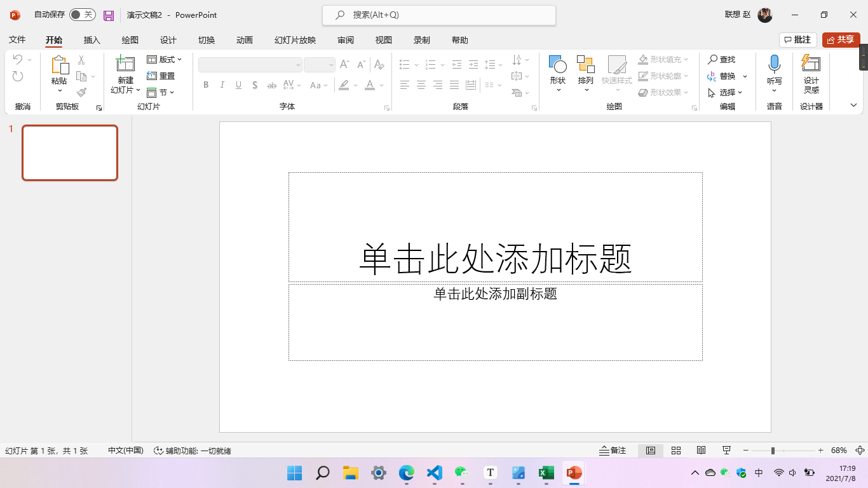Screen dimensions: 868x488
Task: Click the Undo arrow icon
Action: (18, 59)
